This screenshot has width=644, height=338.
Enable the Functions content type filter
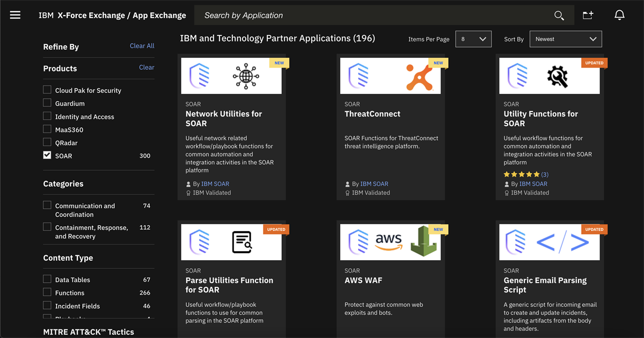(47, 292)
